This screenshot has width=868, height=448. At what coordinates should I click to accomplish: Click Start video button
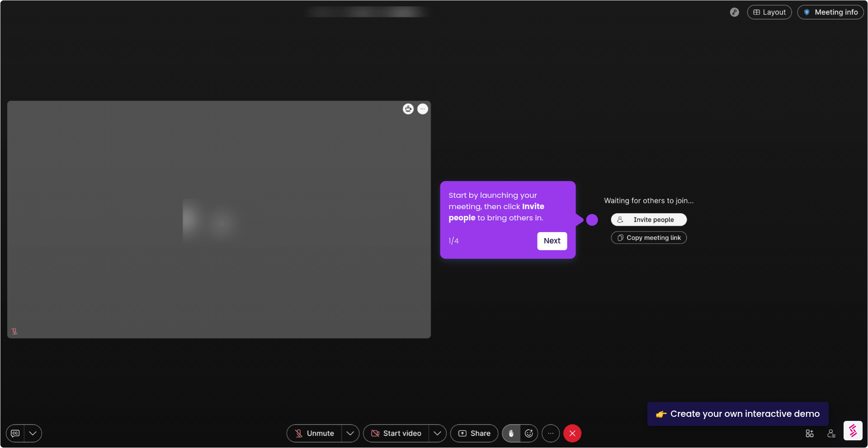coord(396,433)
